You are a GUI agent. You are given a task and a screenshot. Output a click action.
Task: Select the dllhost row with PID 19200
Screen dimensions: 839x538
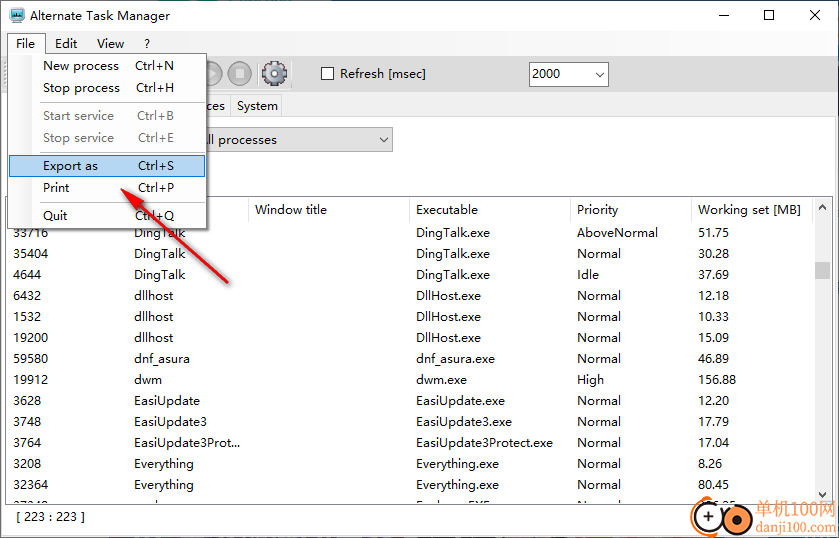(410, 338)
